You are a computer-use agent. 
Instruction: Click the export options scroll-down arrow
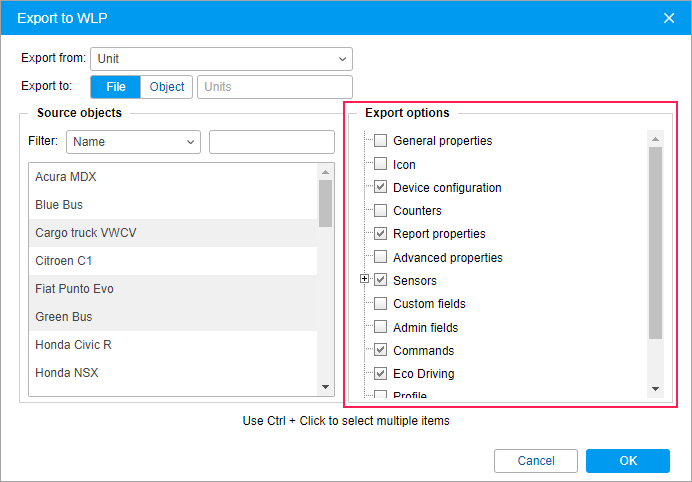[655, 389]
